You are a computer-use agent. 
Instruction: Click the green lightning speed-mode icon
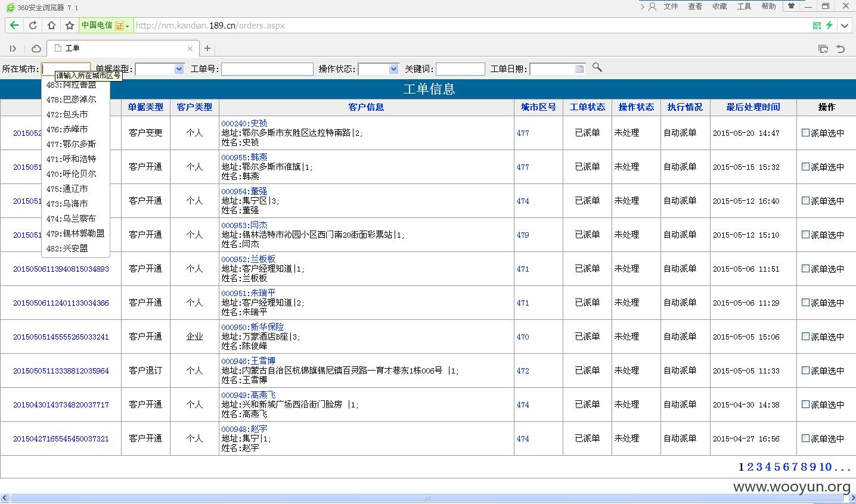(x=829, y=26)
